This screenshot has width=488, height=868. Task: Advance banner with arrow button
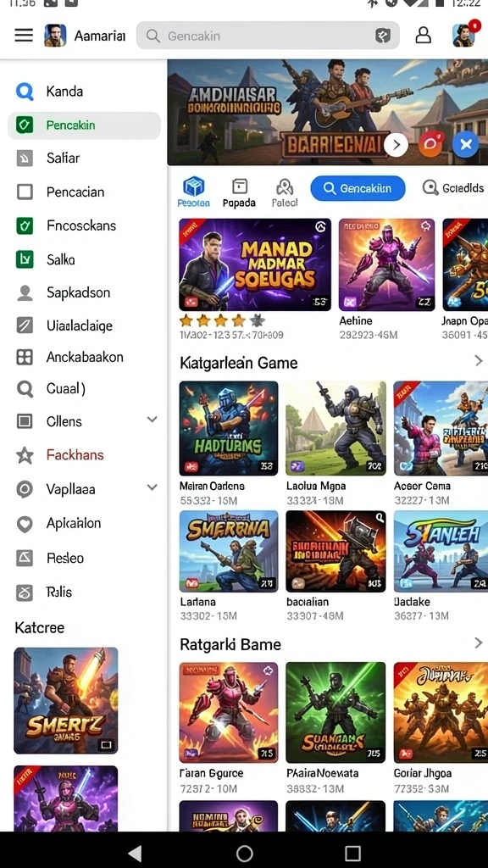396,145
